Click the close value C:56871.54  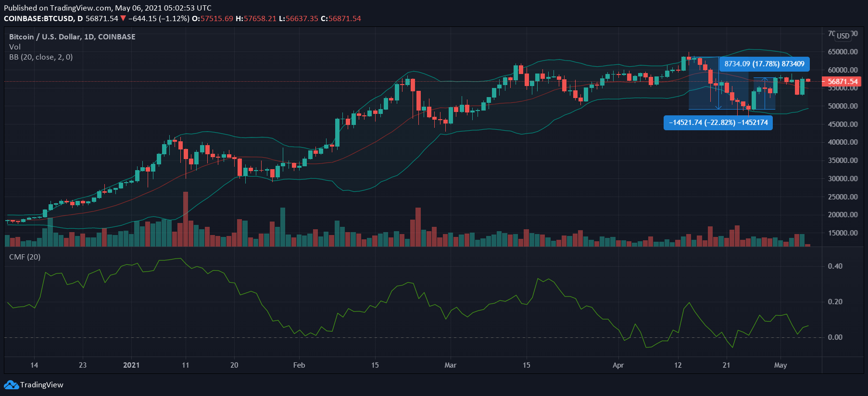[x=341, y=19]
